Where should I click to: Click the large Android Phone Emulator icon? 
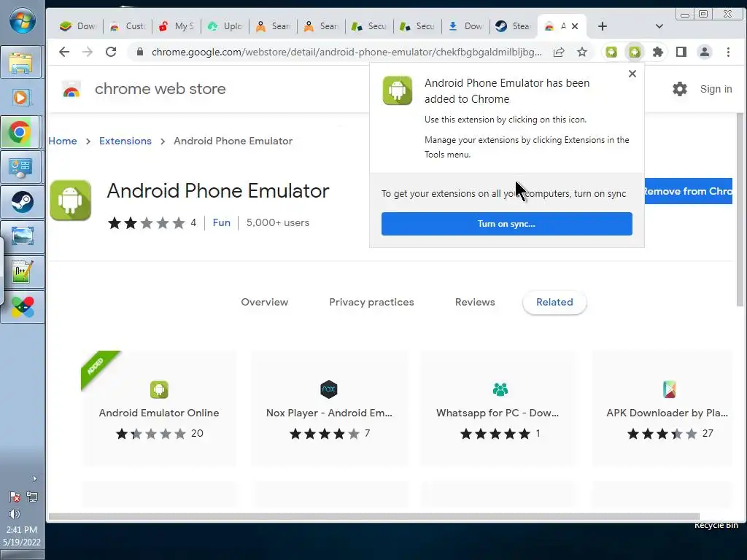click(71, 200)
